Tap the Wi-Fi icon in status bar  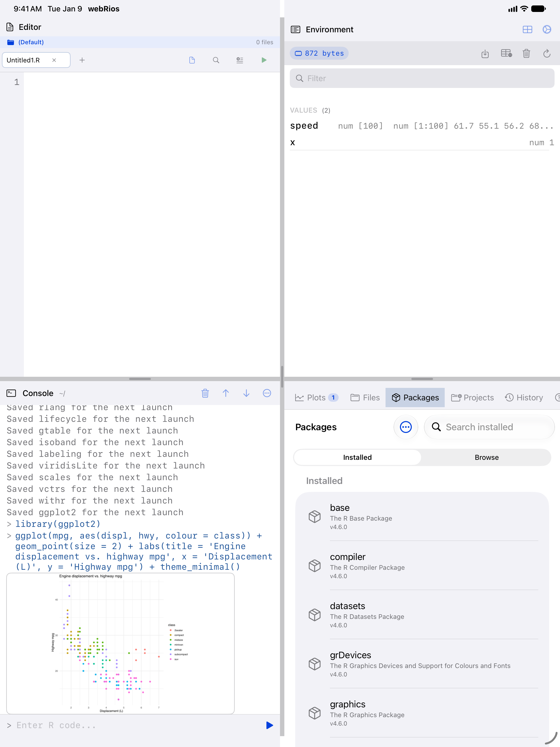(524, 9)
